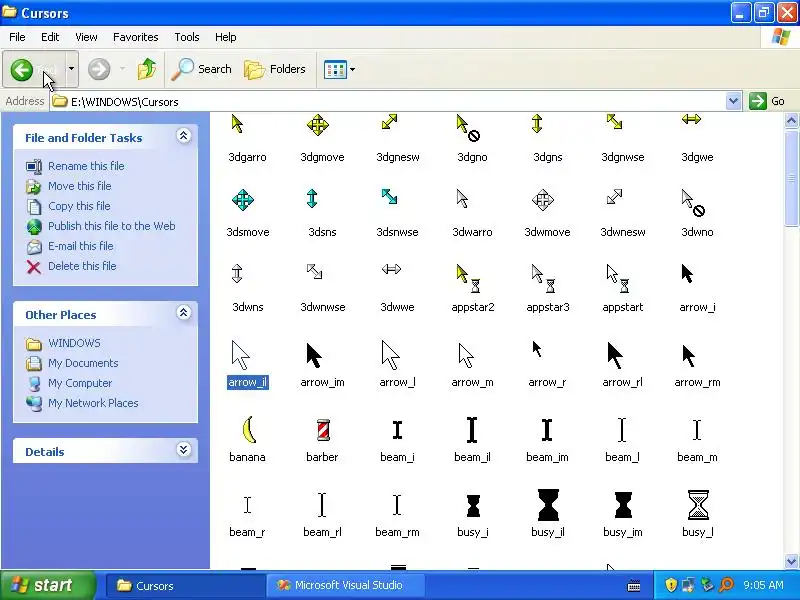This screenshot has height=600, width=800.
Task: Select the 3dgnwse cursor file icon
Action: [614, 122]
